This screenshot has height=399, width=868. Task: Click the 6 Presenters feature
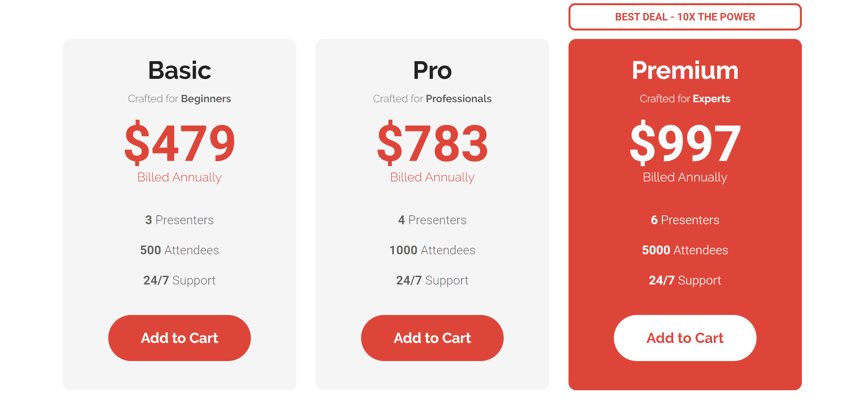[x=685, y=220]
